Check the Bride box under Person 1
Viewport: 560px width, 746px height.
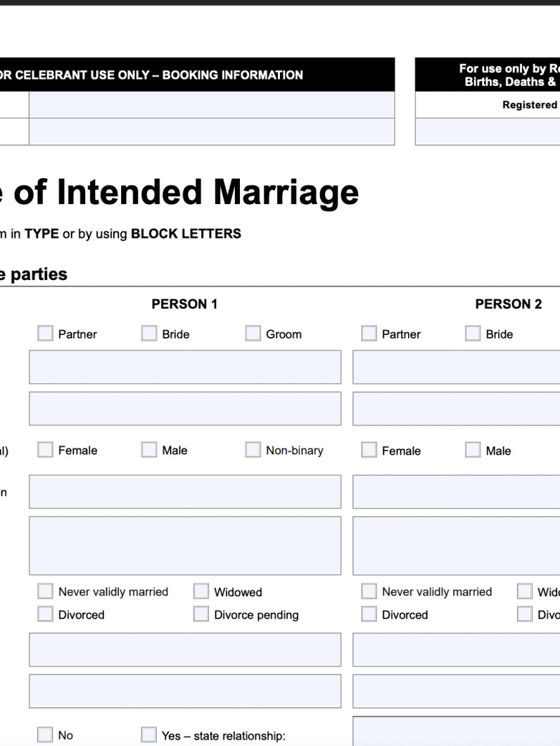click(x=149, y=334)
